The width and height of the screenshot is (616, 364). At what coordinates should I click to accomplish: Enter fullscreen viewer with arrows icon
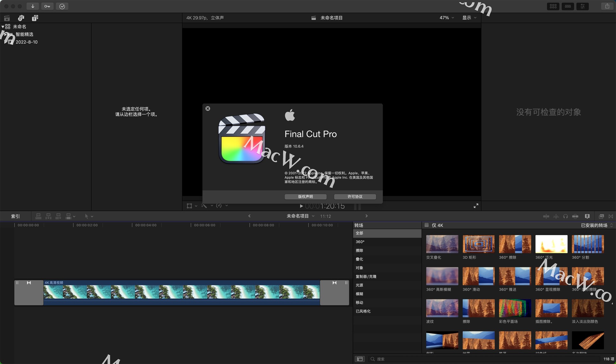click(476, 206)
